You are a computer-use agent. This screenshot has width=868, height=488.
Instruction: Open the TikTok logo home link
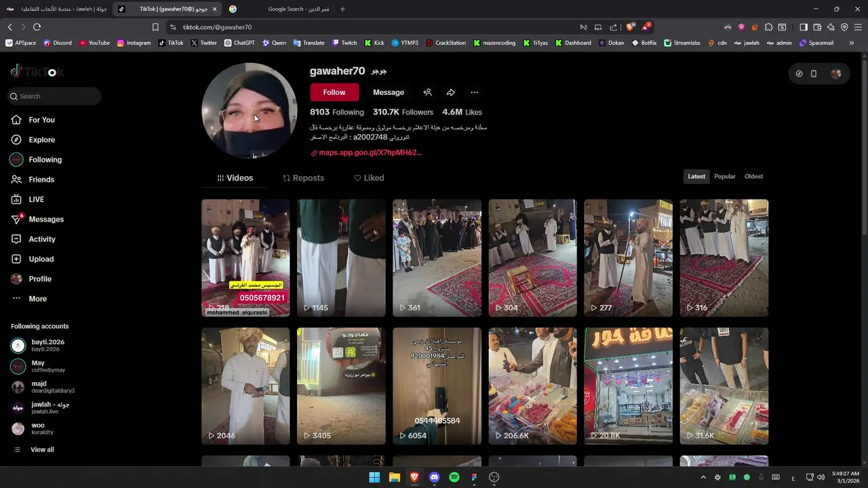click(37, 71)
